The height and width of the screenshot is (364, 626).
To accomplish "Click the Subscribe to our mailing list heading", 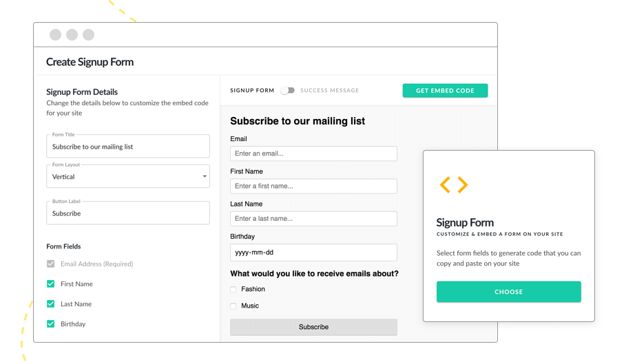I will coord(298,121).
